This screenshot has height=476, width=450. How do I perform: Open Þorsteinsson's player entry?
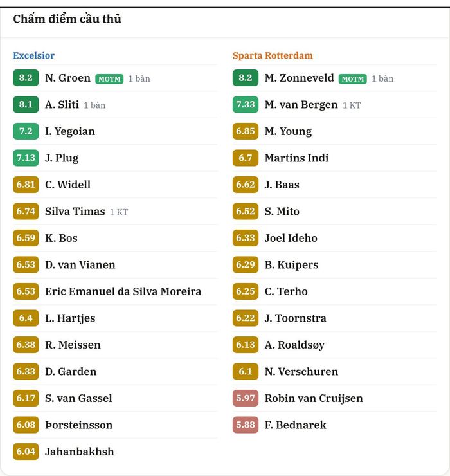pyautogui.click(x=78, y=425)
